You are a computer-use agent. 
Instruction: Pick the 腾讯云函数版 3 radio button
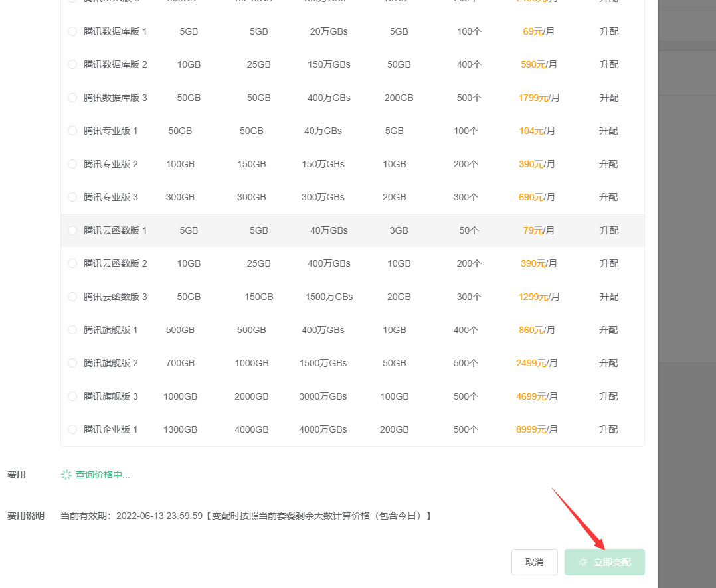[x=72, y=297]
